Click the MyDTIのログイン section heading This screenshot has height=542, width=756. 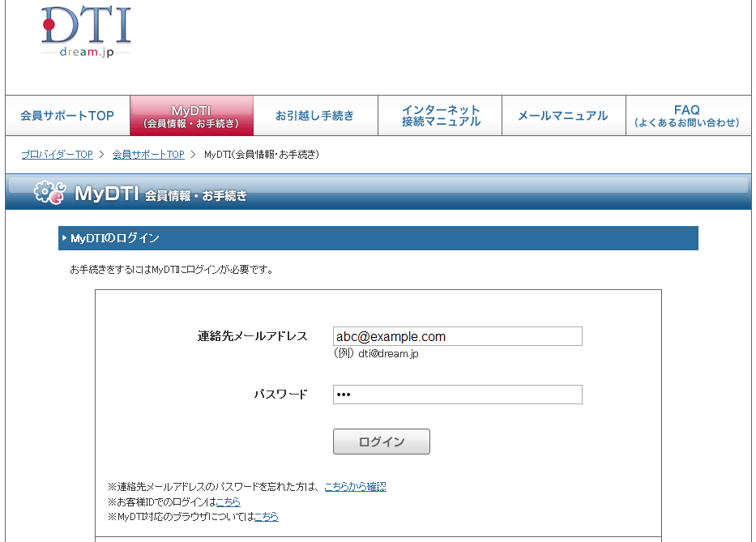point(378,238)
